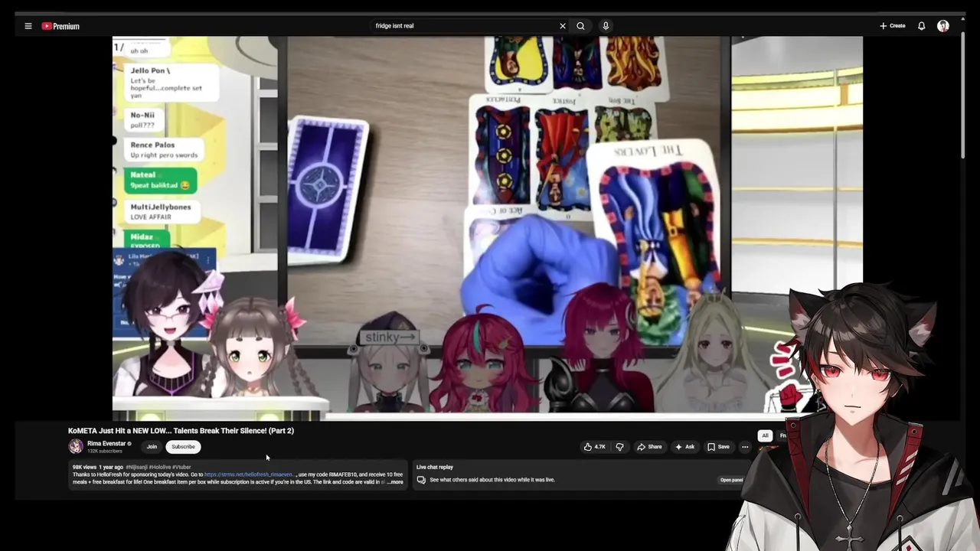The width and height of the screenshot is (980, 551).
Task: Click the video player area
Action: coord(488,227)
